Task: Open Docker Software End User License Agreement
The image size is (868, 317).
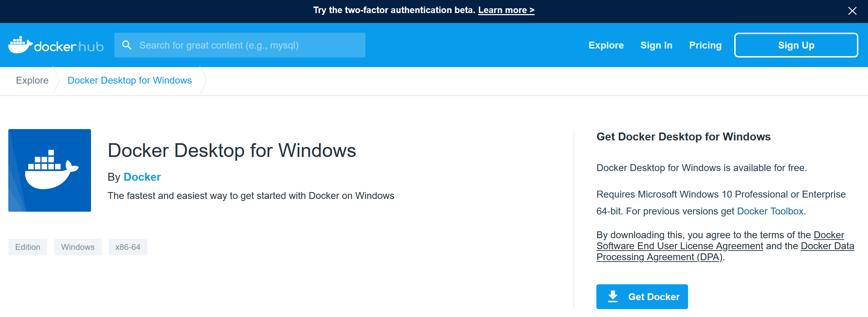Action: 679,246
